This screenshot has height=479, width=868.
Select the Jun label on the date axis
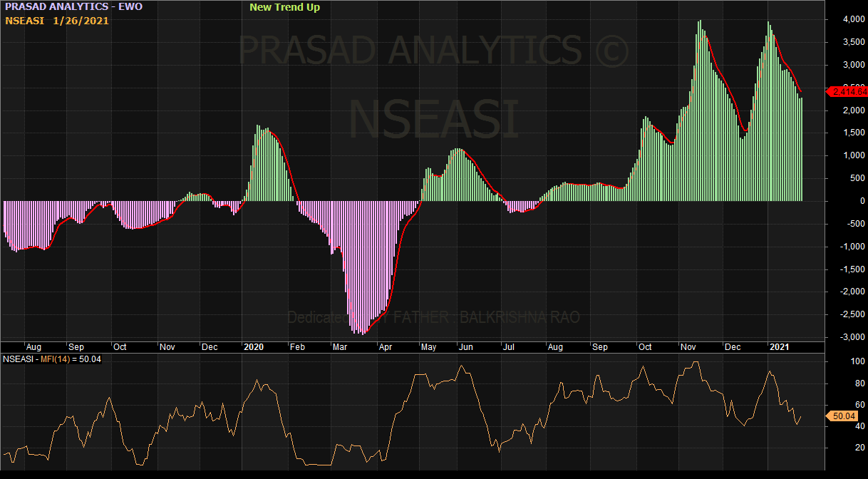pyautogui.click(x=465, y=347)
